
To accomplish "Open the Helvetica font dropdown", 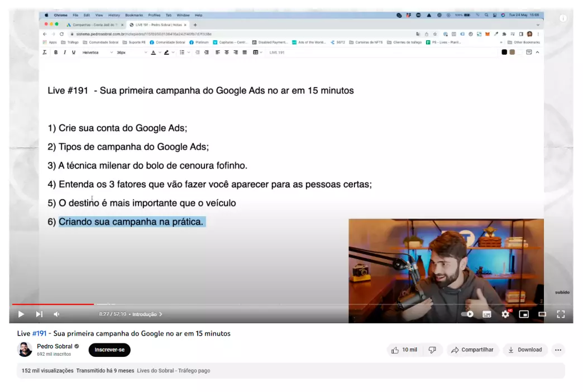I will (x=97, y=52).
